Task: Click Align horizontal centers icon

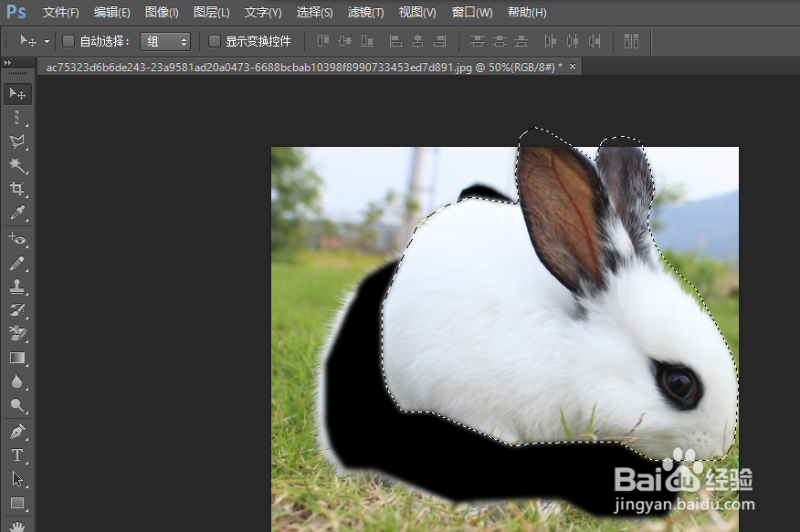Action: click(x=417, y=41)
